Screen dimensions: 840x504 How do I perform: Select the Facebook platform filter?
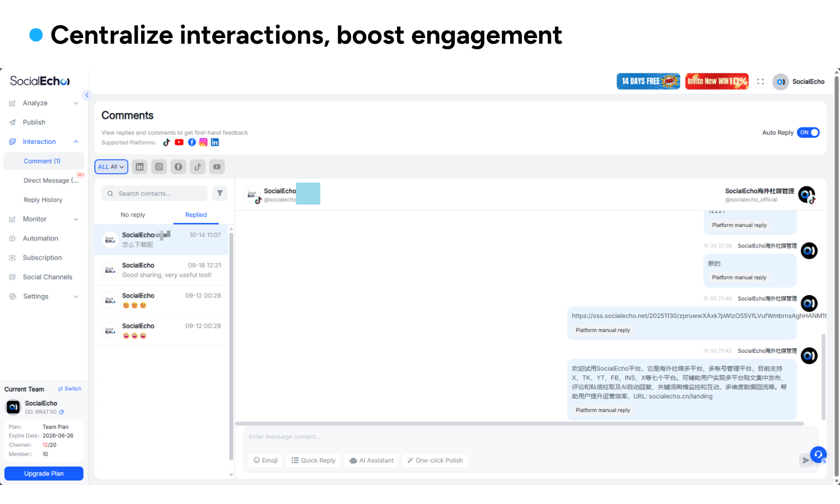point(178,166)
